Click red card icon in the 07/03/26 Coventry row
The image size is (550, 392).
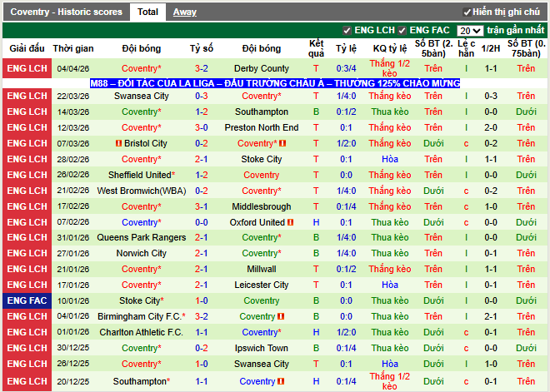pos(282,144)
